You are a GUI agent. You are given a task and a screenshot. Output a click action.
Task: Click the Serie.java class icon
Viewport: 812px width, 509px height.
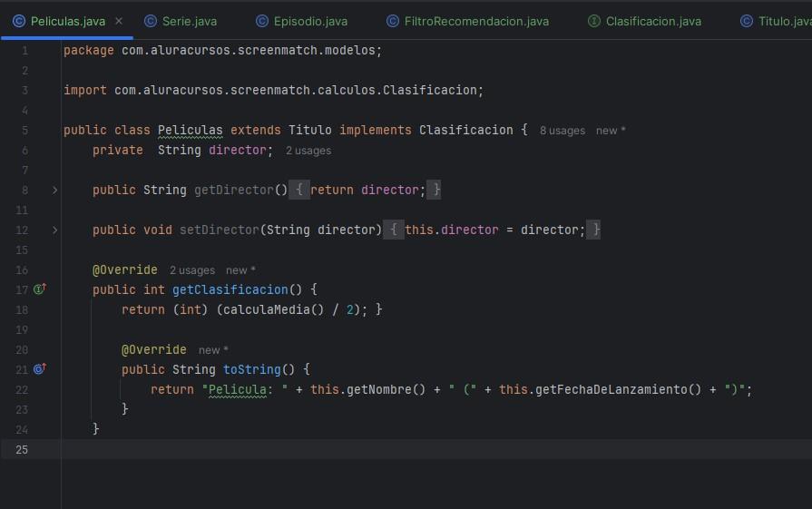point(151,21)
